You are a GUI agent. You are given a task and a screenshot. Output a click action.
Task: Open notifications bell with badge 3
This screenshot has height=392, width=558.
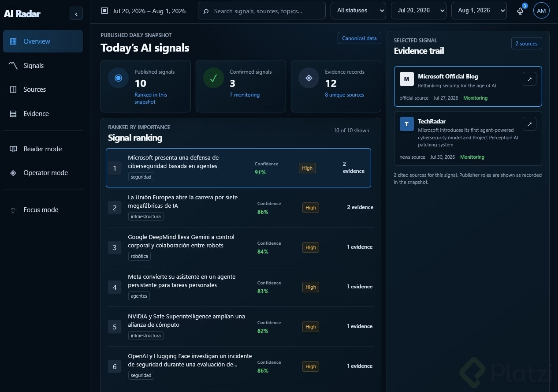tap(521, 11)
